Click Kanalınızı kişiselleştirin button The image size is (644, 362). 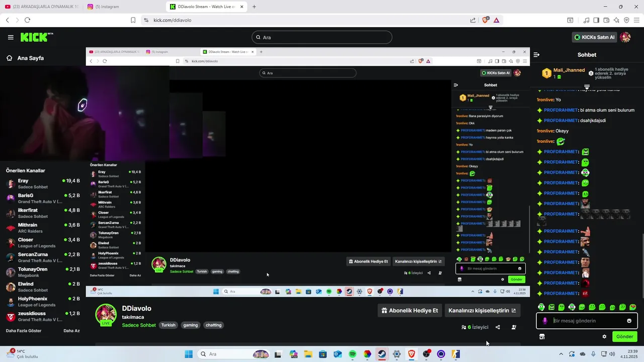(482, 310)
